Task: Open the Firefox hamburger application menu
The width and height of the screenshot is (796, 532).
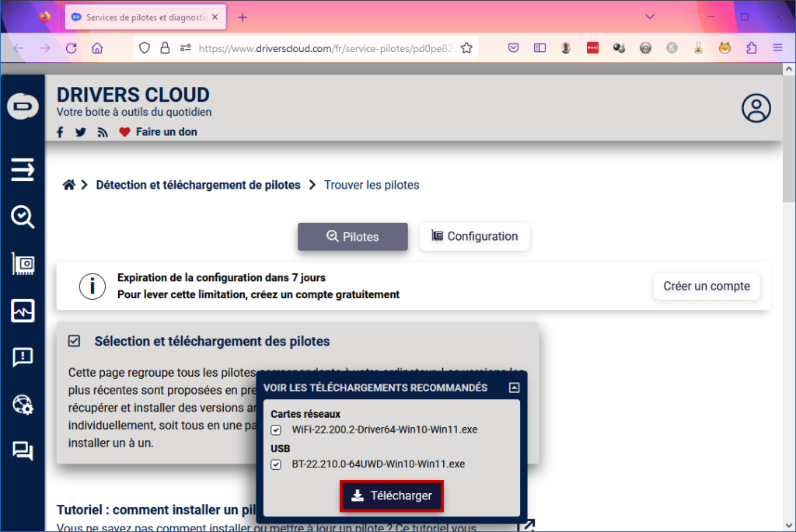Action: pyautogui.click(x=777, y=48)
